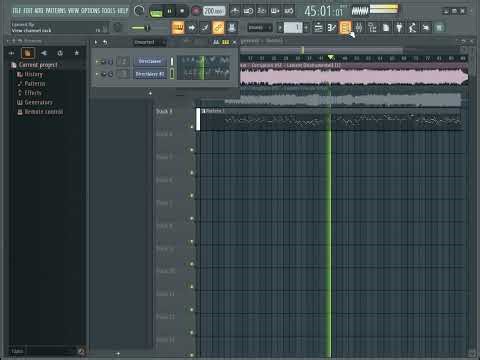The image size is (480, 360).
Task: Open the History tree item
Action: point(30,74)
